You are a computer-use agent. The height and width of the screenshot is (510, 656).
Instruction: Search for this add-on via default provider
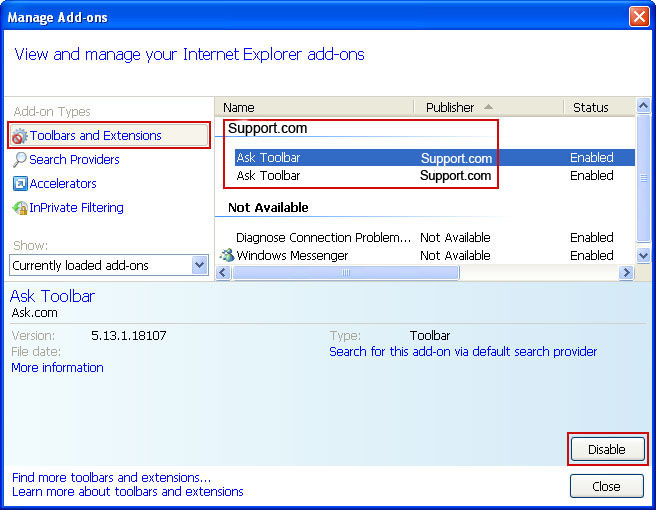(x=463, y=352)
